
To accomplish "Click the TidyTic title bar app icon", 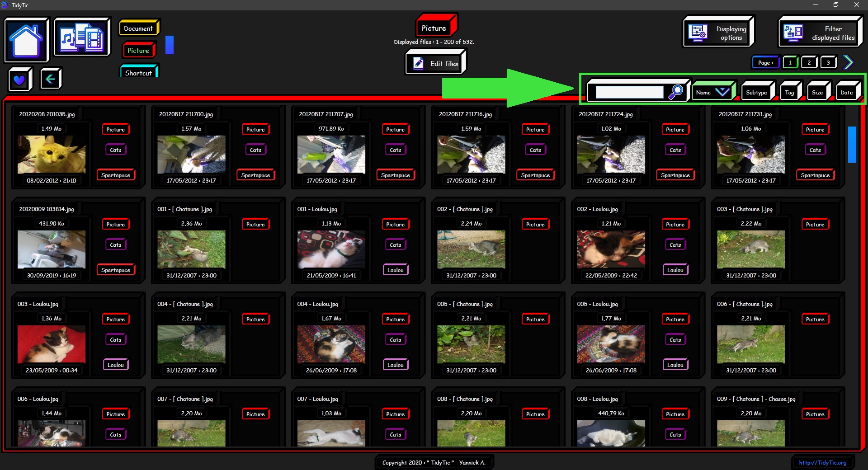I will point(5,5).
